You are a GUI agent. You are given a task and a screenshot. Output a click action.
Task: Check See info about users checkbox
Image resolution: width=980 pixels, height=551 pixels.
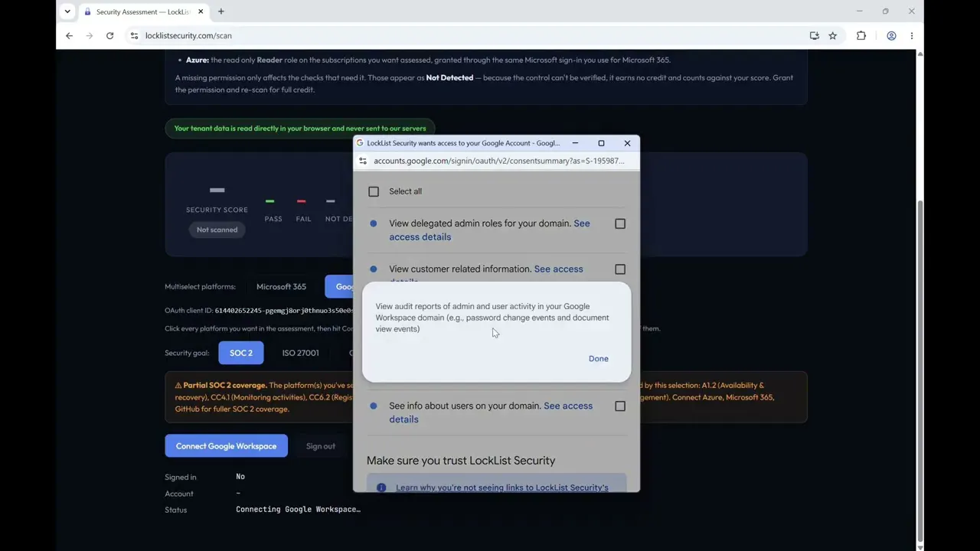(x=620, y=406)
